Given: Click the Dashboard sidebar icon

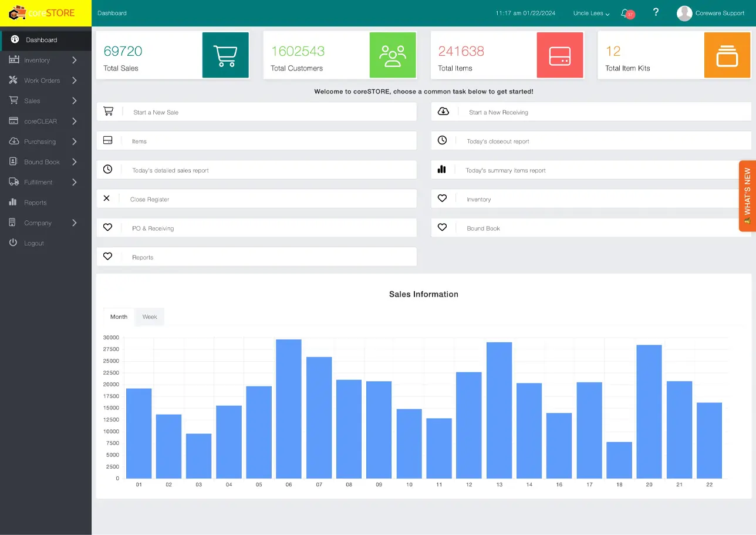Looking at the screenshot, I should coord(15,39).
